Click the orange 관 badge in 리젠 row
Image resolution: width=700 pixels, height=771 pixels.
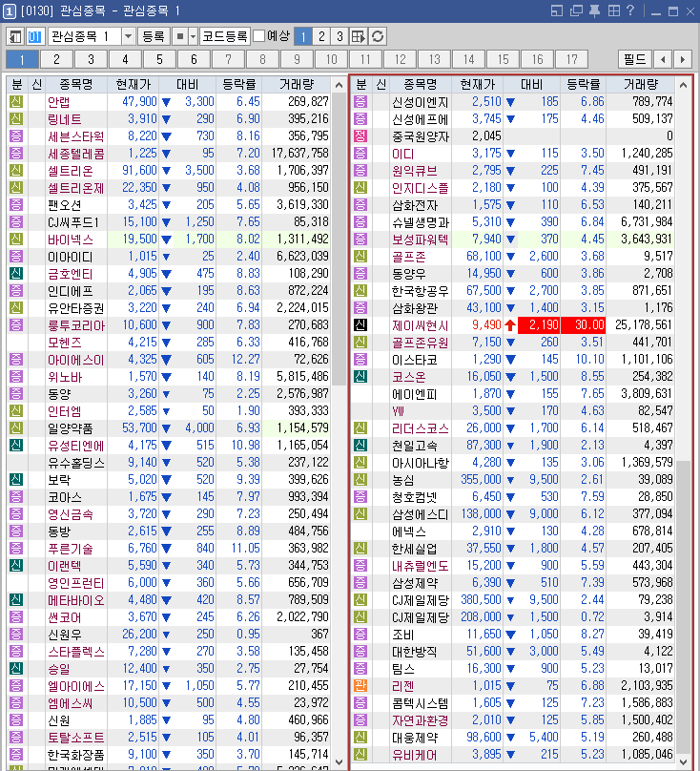[x=360, y=685]
